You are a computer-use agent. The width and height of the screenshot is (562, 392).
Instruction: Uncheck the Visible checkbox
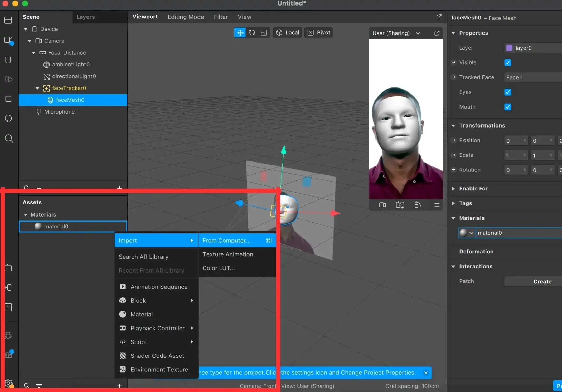coord(507,63)
